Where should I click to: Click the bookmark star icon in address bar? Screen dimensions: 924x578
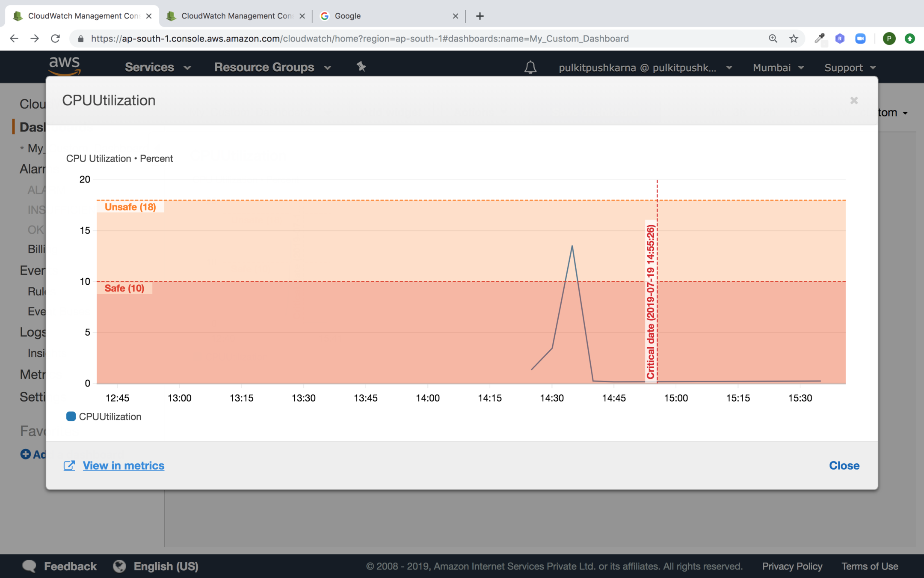click(x=794, y=39)
